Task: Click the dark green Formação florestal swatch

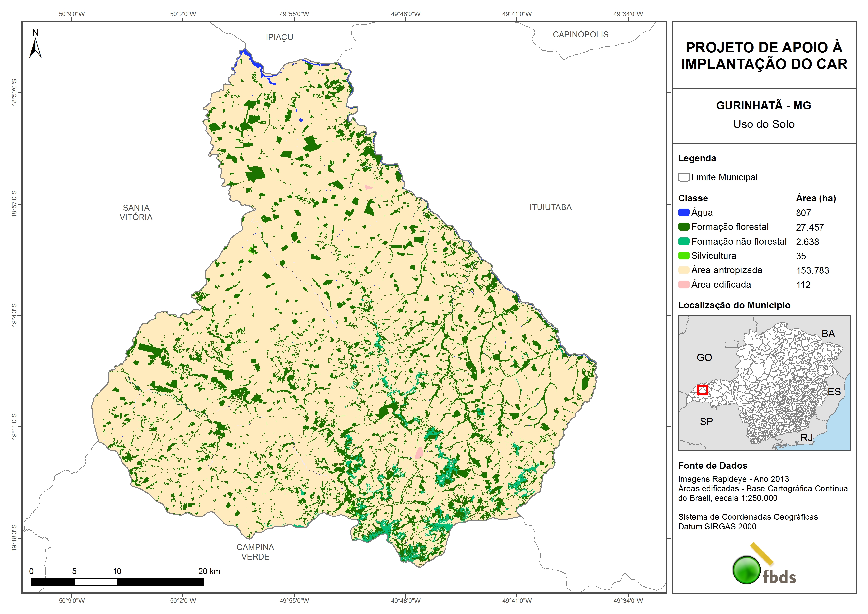Action: coord(683,227)
